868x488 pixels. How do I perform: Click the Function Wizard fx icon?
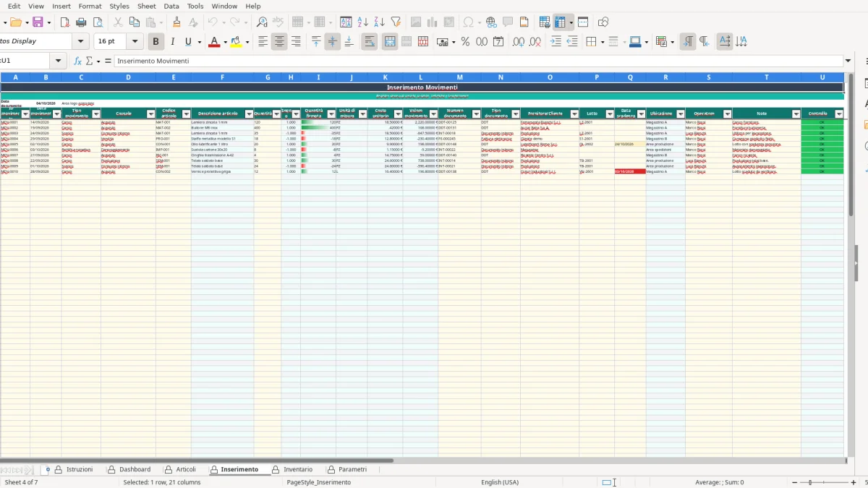[77, 61]
